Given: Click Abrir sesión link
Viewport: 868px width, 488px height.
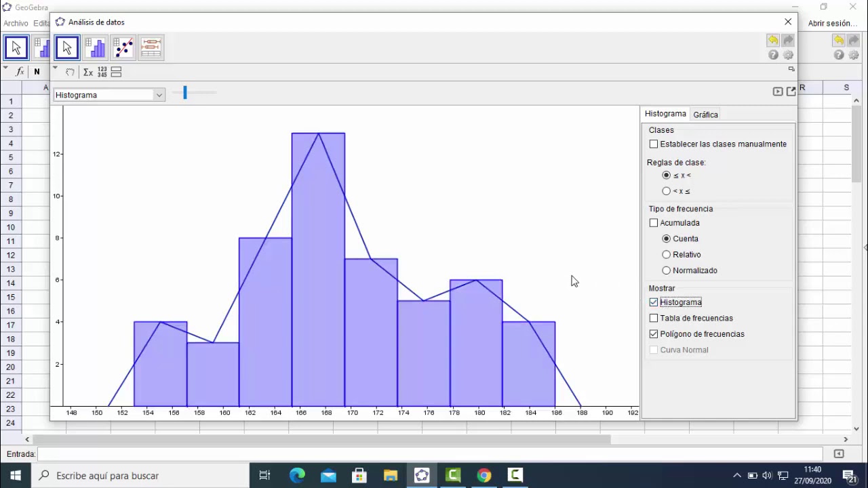Looking at the screenshot, I should (x=833, y=23).
